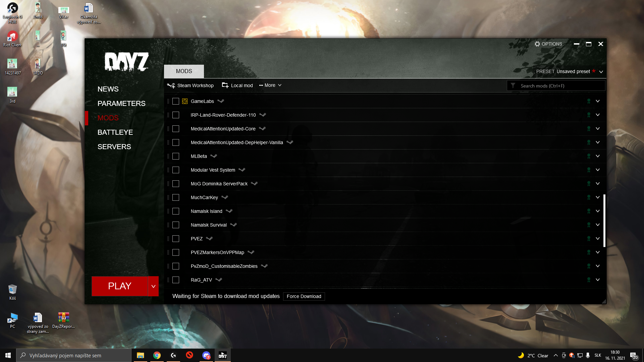Enable the MoG Dominika ServerPack checkbox
This screenshot has height=362, width=644.
pos(176,184)
